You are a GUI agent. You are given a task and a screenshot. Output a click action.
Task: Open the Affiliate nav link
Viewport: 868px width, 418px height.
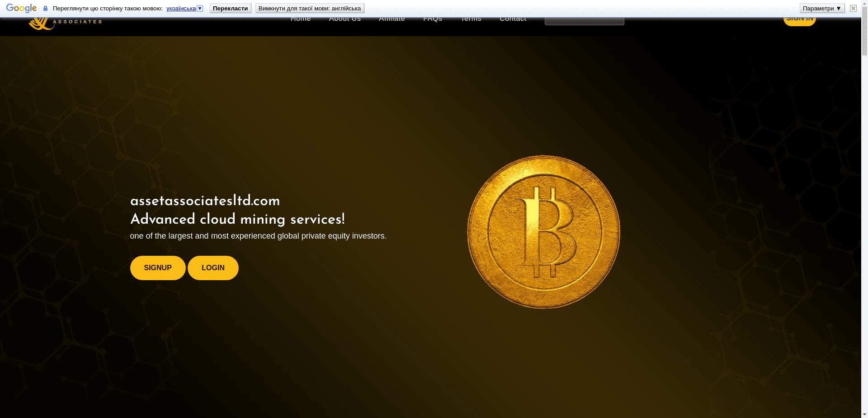tap(392, 19)
